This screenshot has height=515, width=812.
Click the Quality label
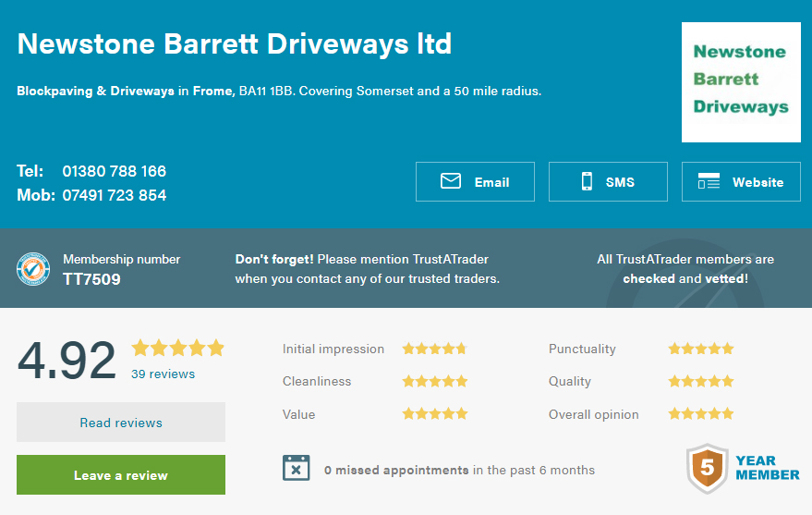(x=570, y=382)
